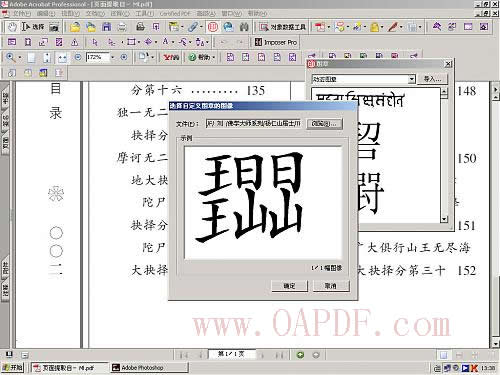Screen dimensions: 500x375
Task: Click the Zoom In magnifier tool
Action: tap(11, 57)
